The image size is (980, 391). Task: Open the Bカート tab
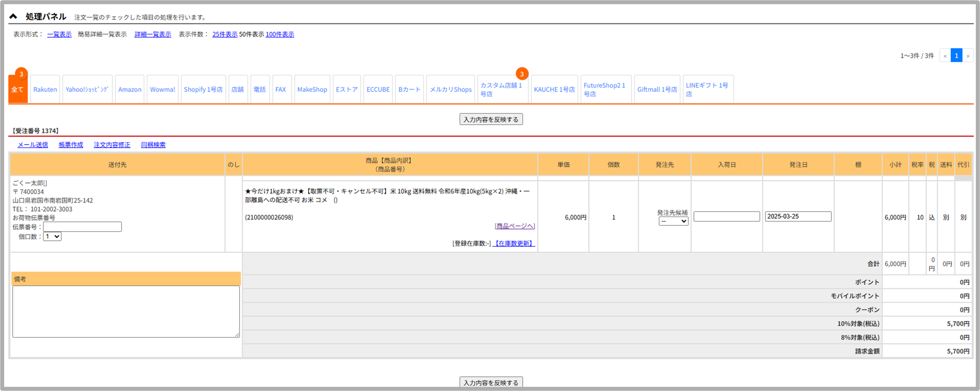(x=409, y=89)
